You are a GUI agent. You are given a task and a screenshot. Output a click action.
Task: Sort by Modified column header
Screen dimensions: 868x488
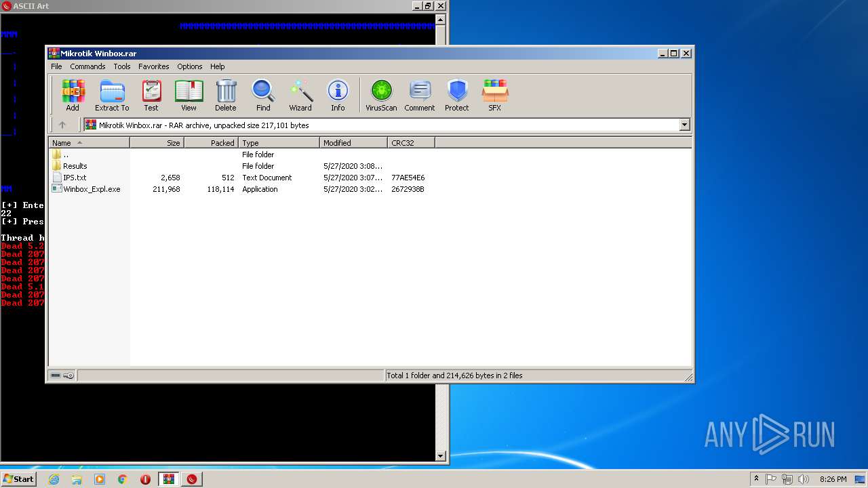click(353, 143)
